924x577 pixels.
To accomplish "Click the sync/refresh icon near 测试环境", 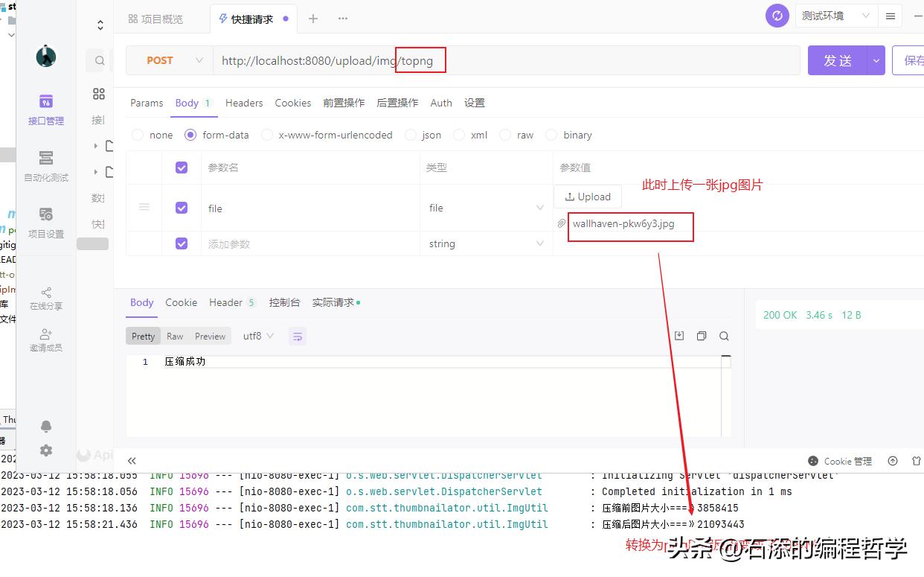I will 777,15.
